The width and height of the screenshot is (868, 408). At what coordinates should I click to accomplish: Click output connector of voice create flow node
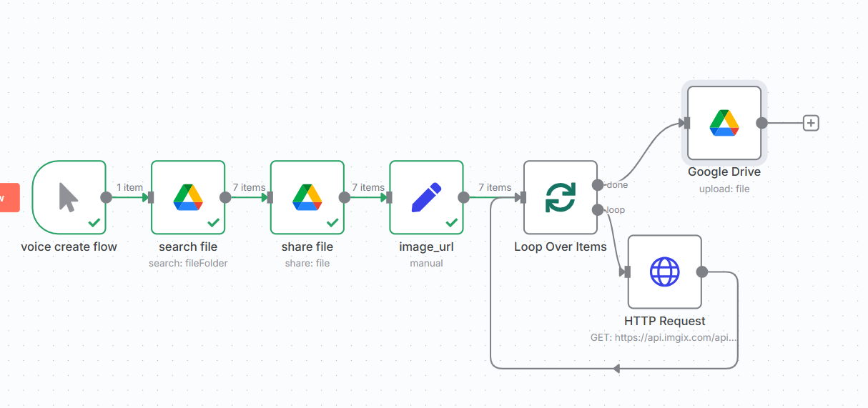tap(107, 197)
